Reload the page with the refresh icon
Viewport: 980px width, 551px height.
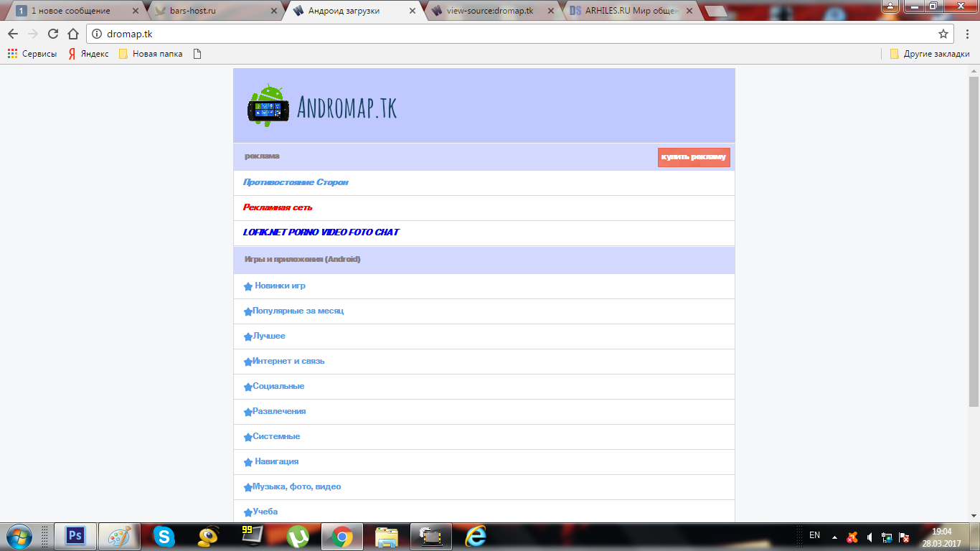click(x=53, y=34)
